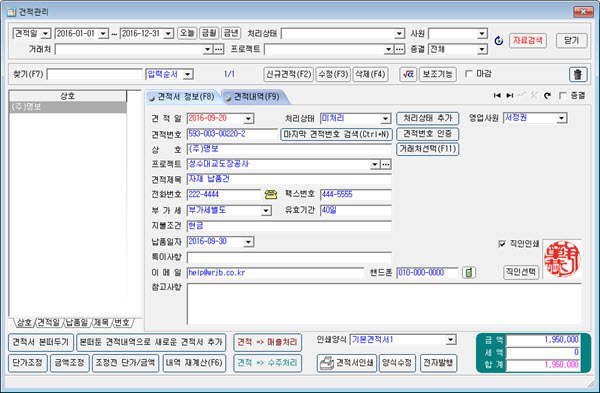Click the printer icon on 견적서인쇄
The height and width of the screenshot is (393, 600).
point(327,363)
